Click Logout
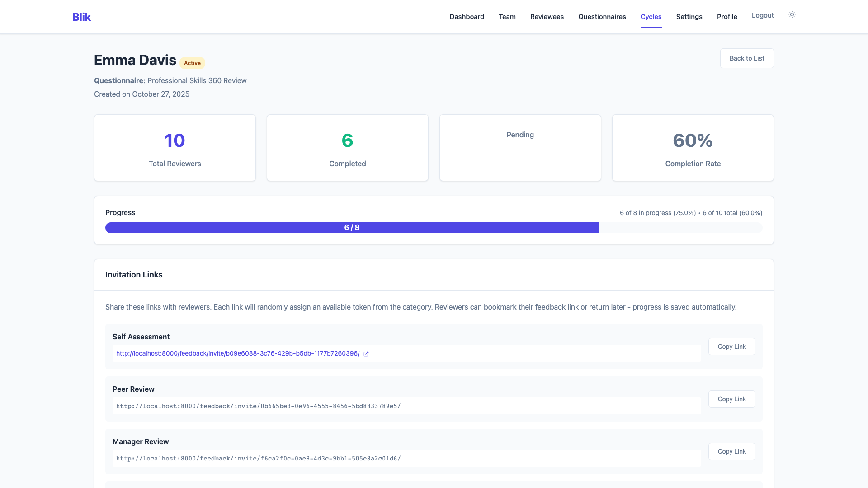 763,15
